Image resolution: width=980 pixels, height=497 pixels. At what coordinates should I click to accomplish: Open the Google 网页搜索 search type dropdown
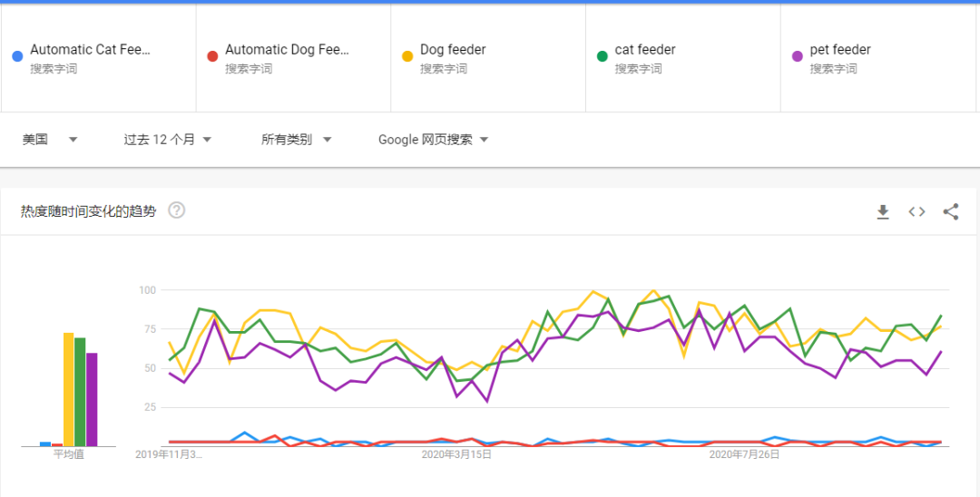[x=434, y=140]
